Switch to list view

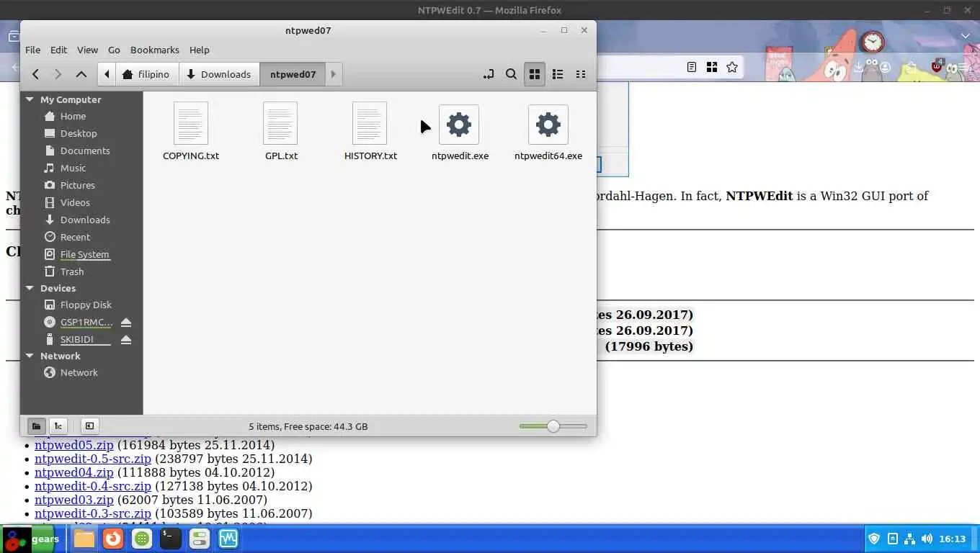[557, 74]
